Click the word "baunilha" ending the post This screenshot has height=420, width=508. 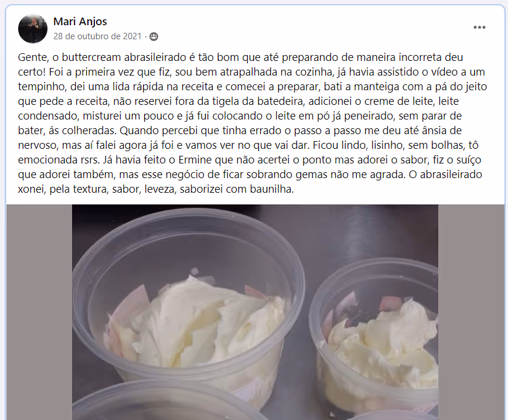click(x=271, y=189)
